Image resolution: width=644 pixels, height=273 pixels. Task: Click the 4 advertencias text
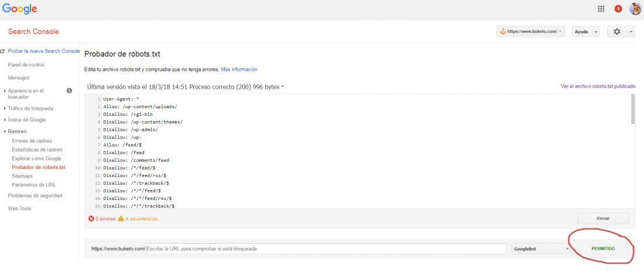(x=141, y=219)
